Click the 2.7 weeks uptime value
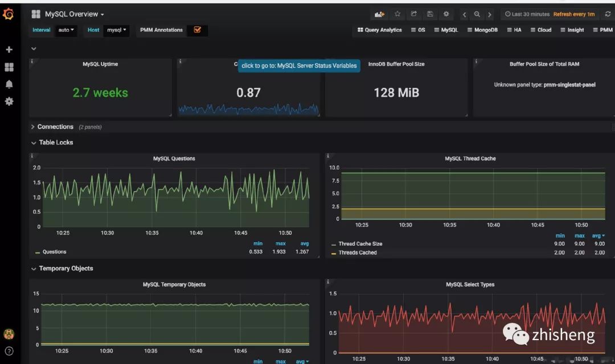615x364 pixels. 100,93
